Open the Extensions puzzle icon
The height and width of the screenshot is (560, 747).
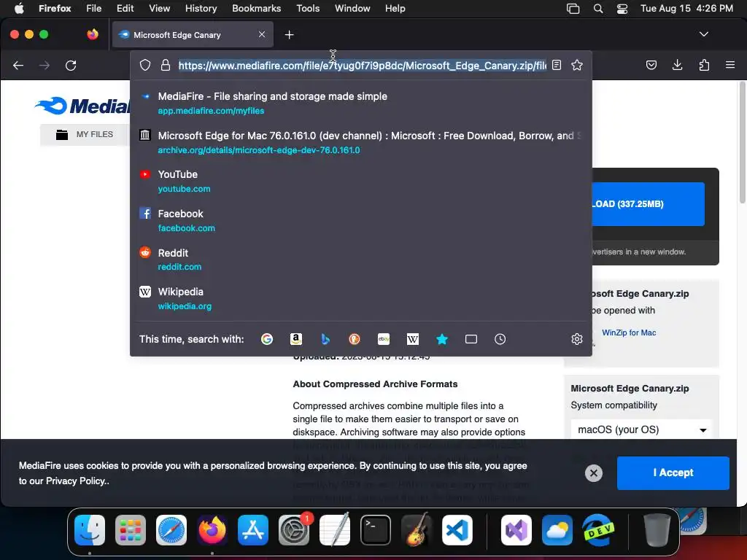704,65
